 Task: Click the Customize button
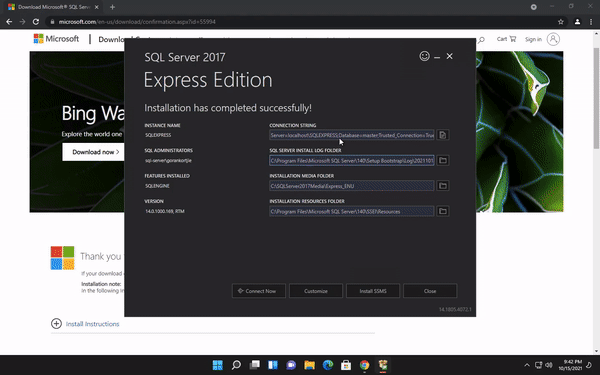316,291
